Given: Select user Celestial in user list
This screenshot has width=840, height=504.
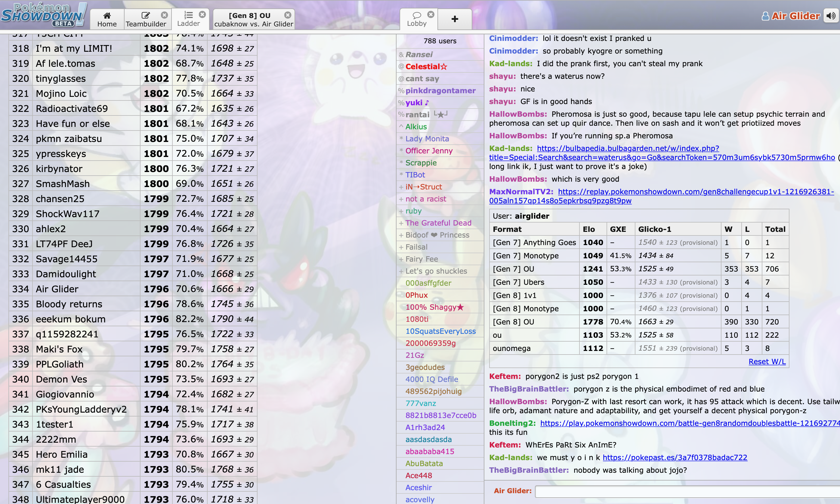Looking at the screenshot, I should [x=440, y=66].
